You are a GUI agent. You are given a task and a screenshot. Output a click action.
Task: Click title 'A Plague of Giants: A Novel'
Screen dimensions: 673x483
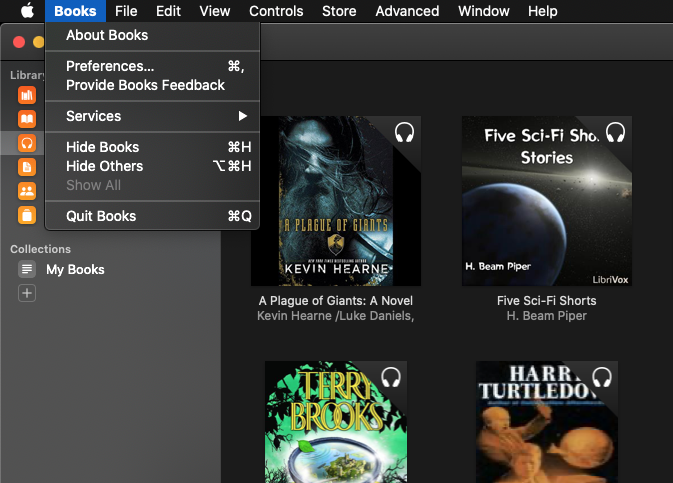(336, 301)
